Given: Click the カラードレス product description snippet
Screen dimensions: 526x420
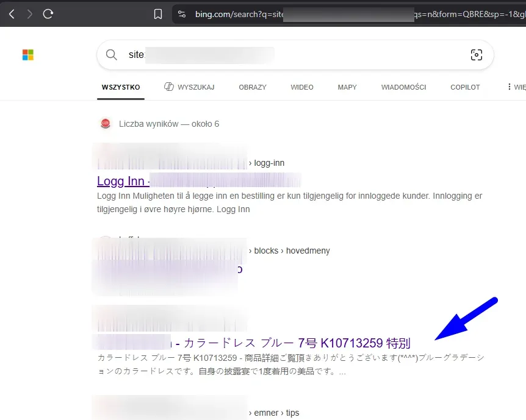Looking at the screenshot, I should [x=291, y=365].
